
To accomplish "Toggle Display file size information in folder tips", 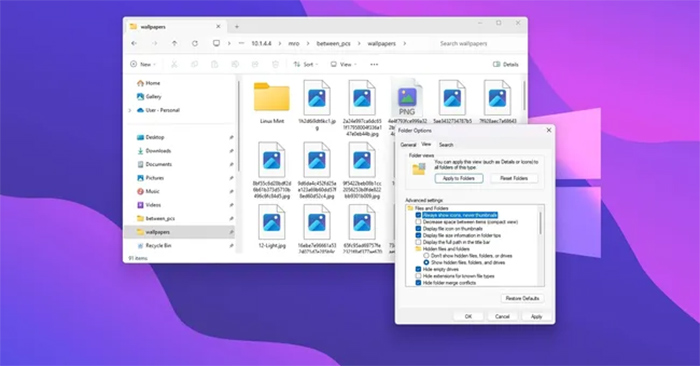I will 418,235.
